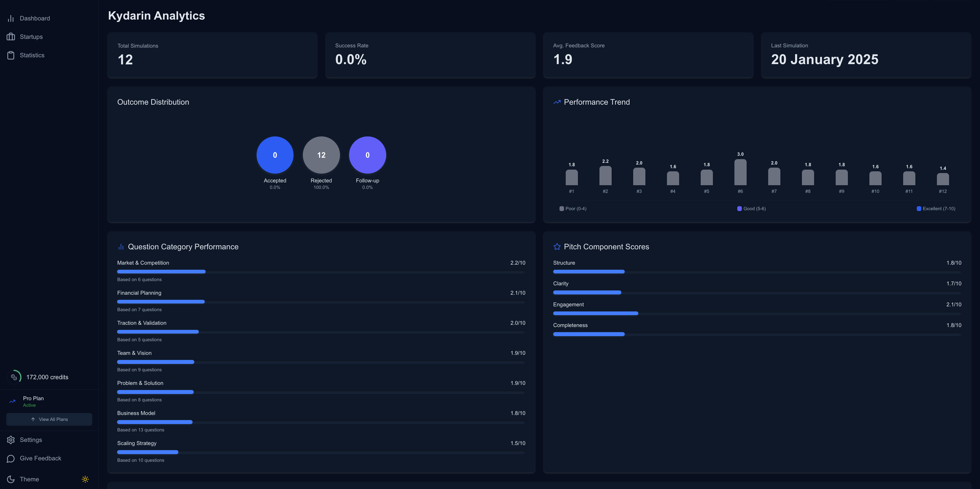This screenshot has height=489, width=980.
Task: Click the Good (5-6) legend entry
Action: (751, 208)
